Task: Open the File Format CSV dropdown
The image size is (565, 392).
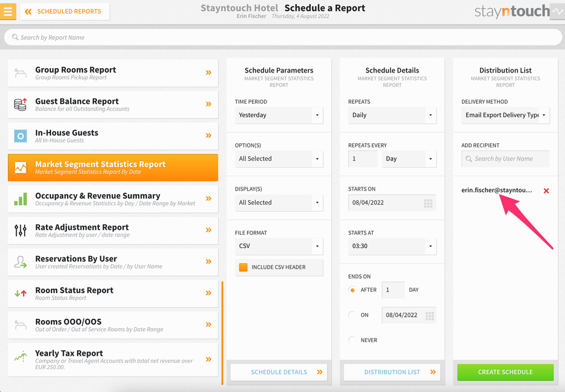Action: (279, 246)
